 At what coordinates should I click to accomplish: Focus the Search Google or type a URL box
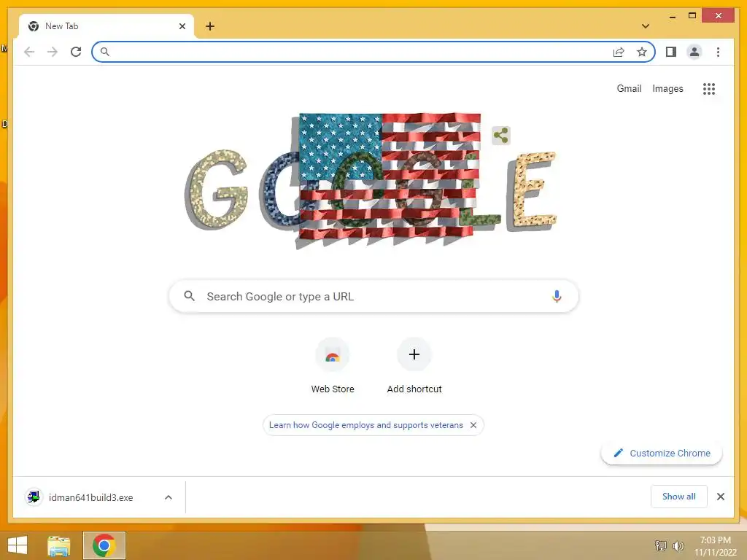(374, 296)
